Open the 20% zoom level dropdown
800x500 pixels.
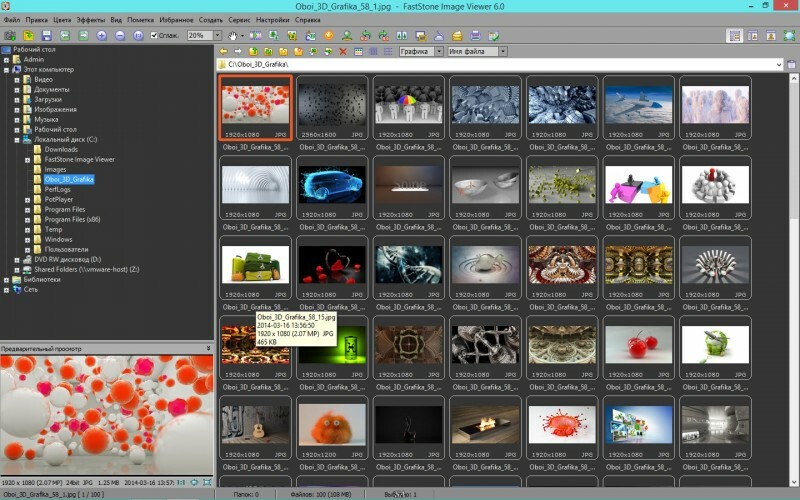[217, 35]
